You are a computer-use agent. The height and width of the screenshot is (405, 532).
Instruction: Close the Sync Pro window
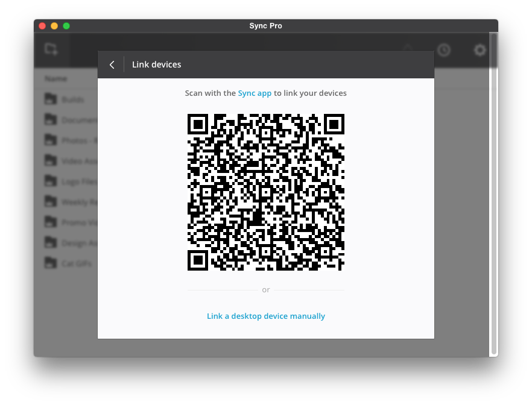[x=42, y=26]
